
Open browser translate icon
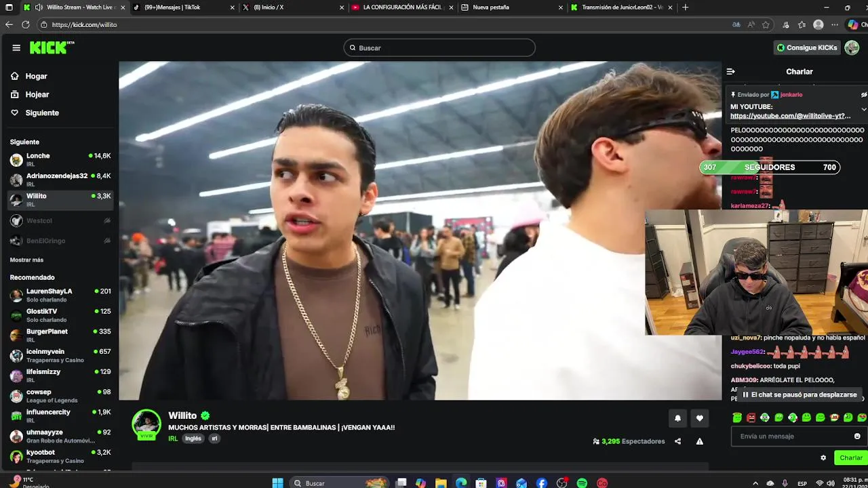(x=736, y=24)
